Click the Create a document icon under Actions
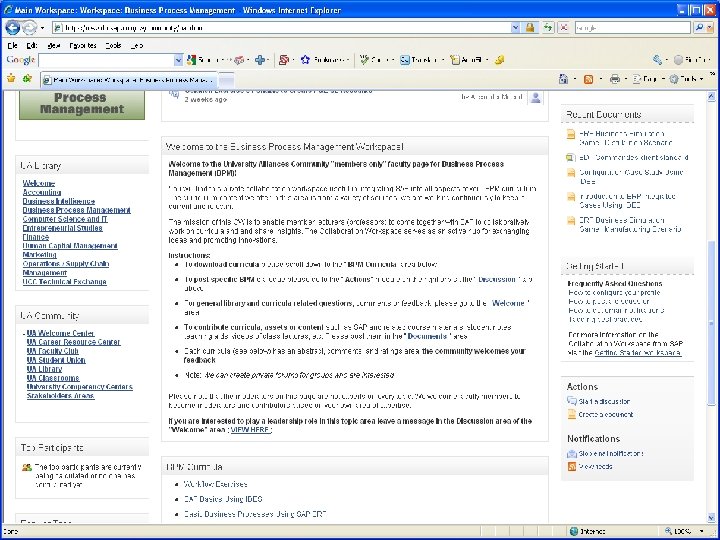Viewport: 720px width, 540px height. click(572, 414)
